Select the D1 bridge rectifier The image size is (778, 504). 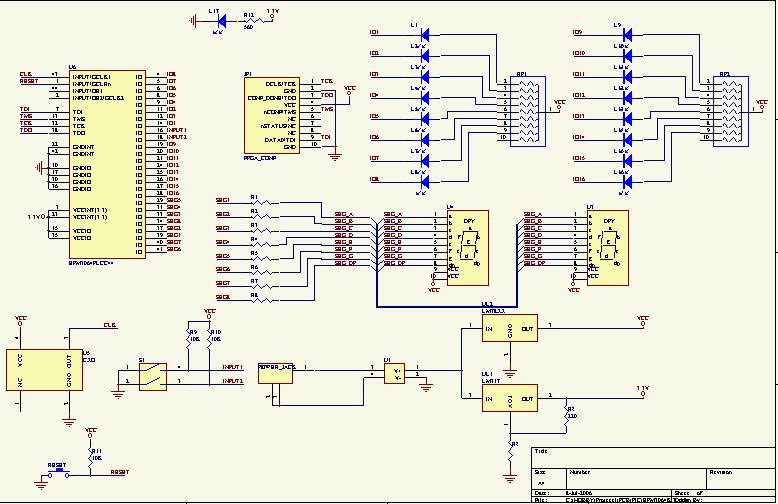[394, 374]
